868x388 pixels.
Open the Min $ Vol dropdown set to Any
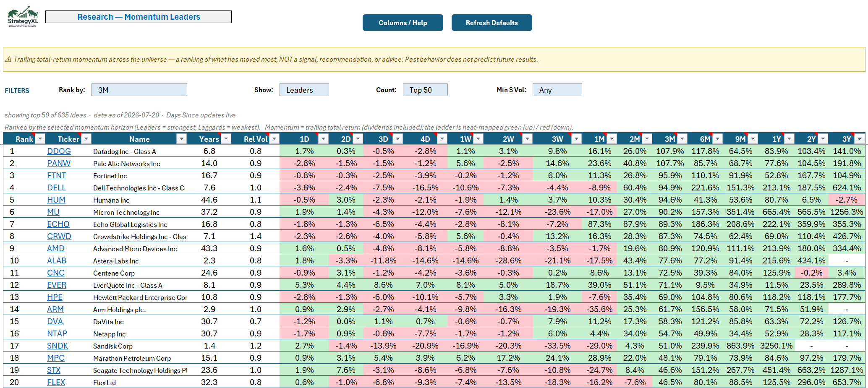[557, 90]
